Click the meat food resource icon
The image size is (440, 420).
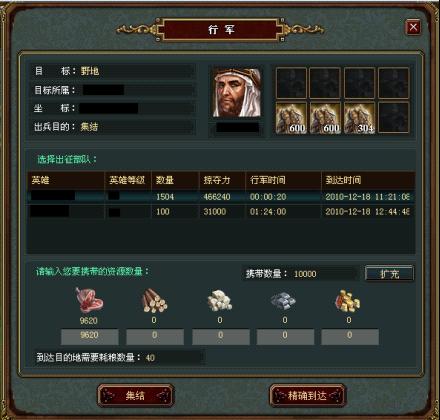pos(89,300)
